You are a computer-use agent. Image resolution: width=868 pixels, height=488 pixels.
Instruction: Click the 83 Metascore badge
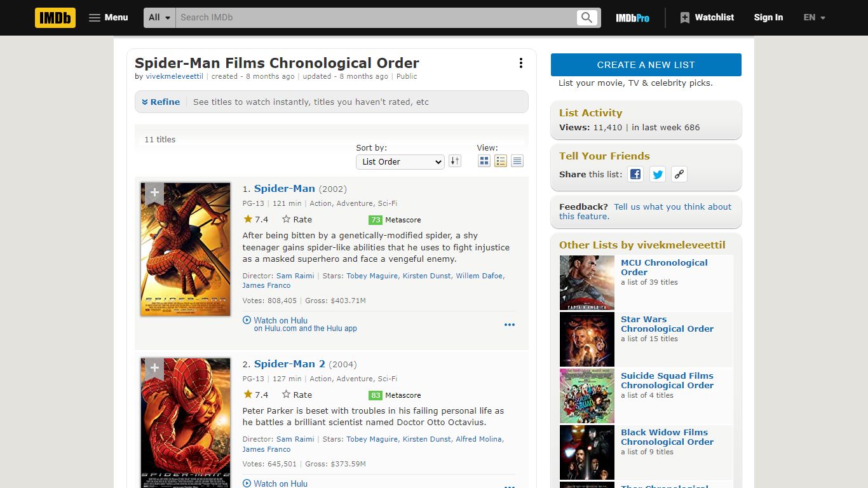[x=376, y=395]
